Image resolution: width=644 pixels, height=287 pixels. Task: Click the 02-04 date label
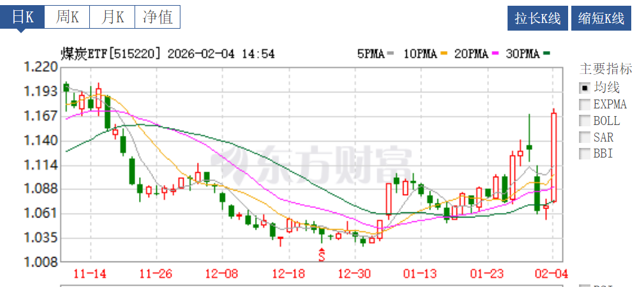coord(553,274)
